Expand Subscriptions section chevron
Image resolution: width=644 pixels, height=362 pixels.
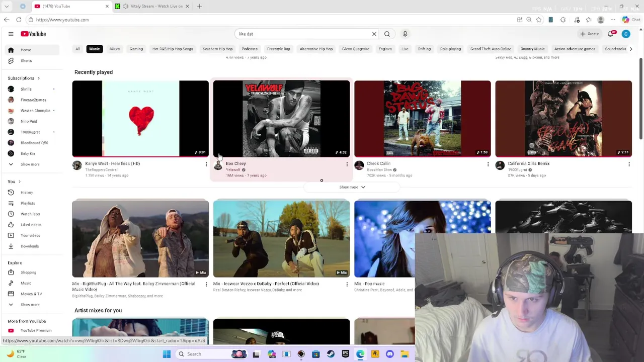pos(38,78)
